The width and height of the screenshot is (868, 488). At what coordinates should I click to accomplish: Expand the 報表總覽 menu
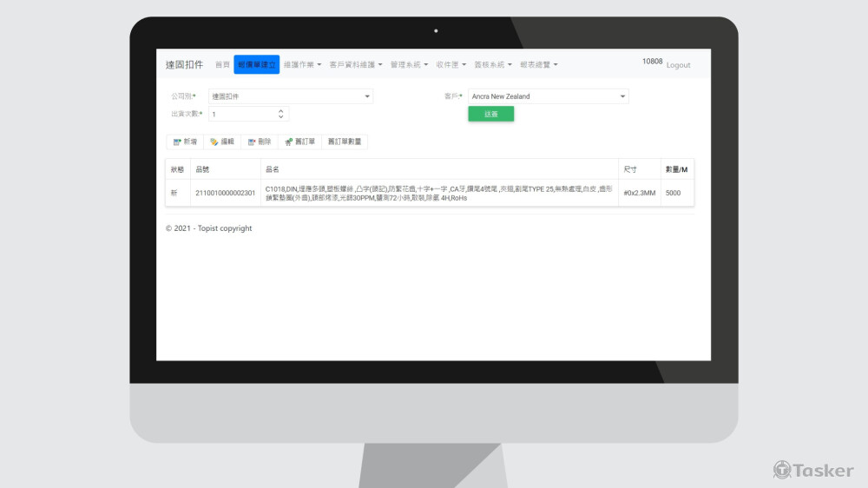click(x=539, y=65)
